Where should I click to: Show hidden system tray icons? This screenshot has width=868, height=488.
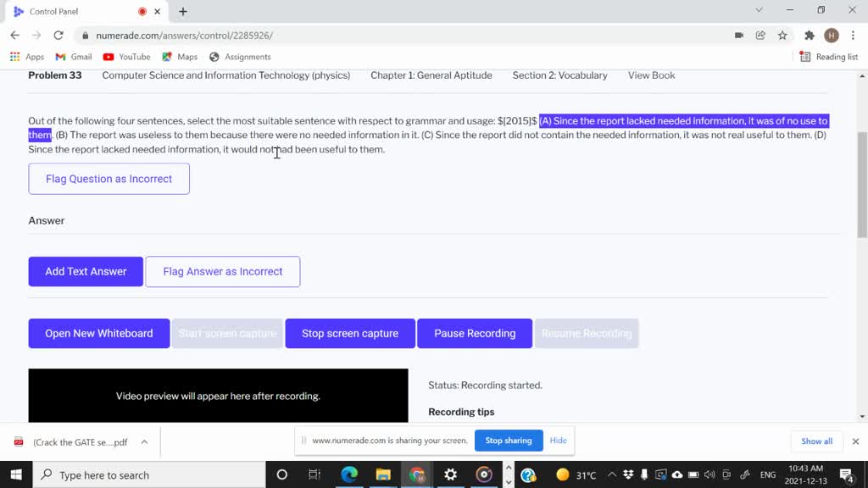click(612, 474)
